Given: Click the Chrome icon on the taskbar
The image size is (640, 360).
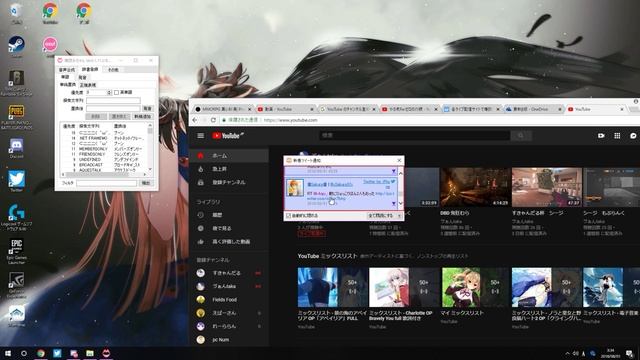Looking at the screenshot, I should click(x=41, y=353).
